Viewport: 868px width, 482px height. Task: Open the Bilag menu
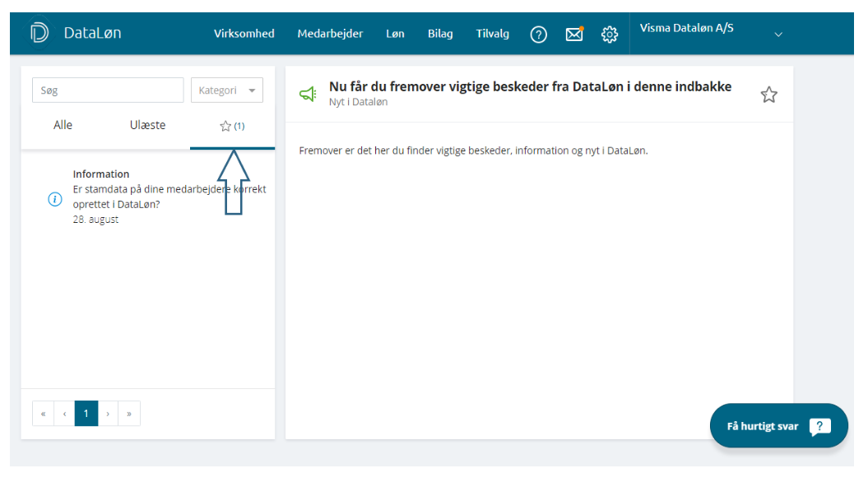tap(440, 34)
